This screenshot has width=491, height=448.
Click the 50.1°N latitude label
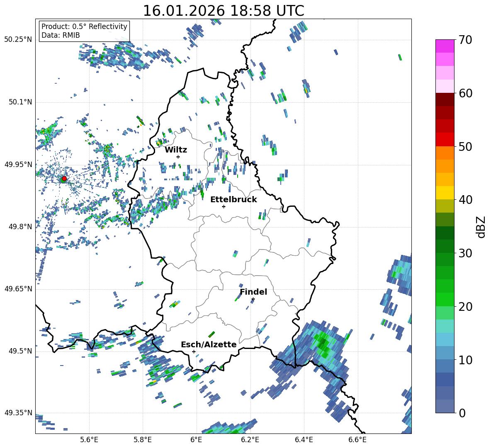[x=20, y=102]
